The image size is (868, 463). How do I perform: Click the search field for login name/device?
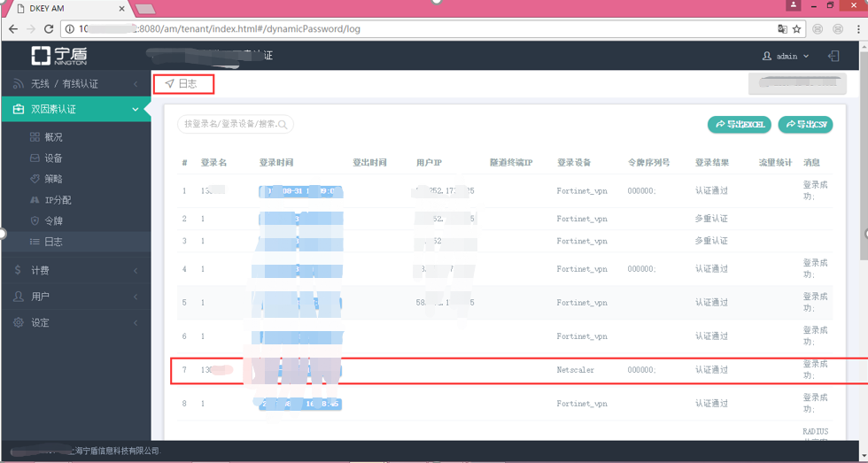(x=236, y=125)
